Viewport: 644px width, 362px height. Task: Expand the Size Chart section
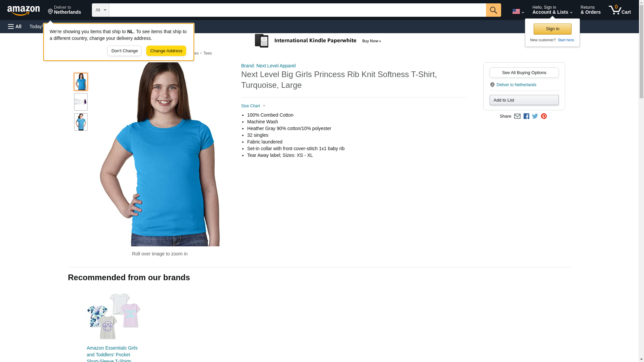253,106
